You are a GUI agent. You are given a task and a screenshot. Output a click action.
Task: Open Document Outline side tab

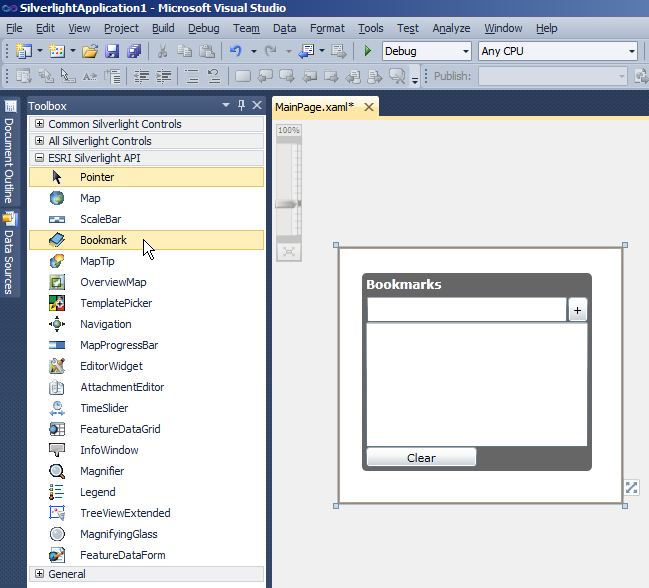pos(9,152)
